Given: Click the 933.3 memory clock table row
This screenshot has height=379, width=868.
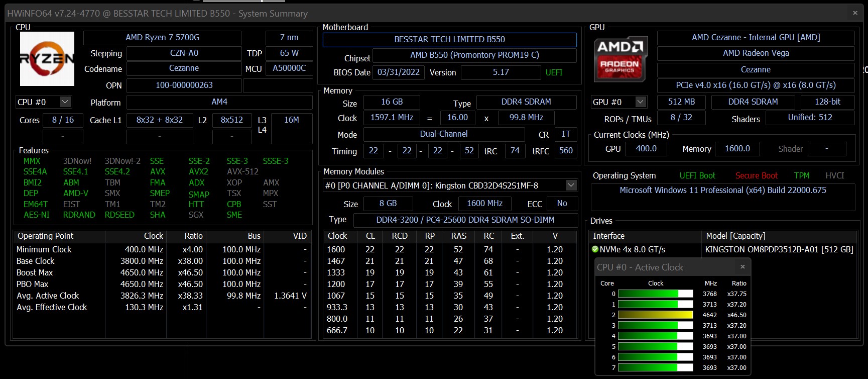Looking at the screenshot, I should click(450, 308).
